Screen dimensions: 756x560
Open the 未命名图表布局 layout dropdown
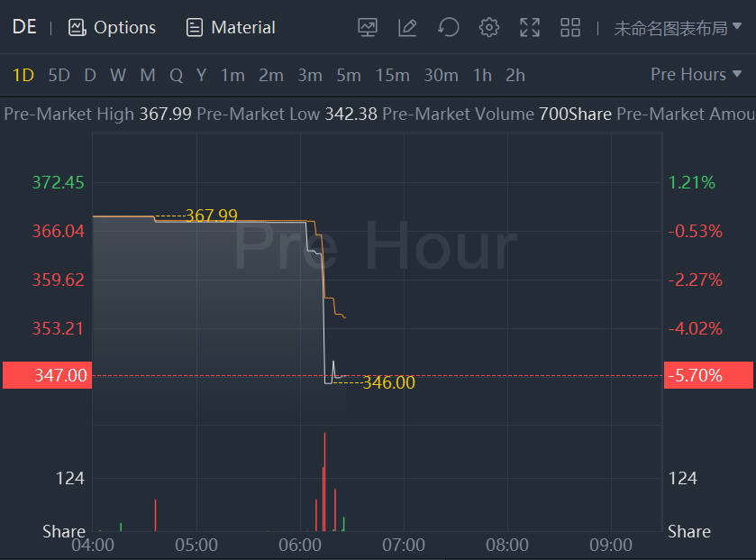click(x=678, y=28)
